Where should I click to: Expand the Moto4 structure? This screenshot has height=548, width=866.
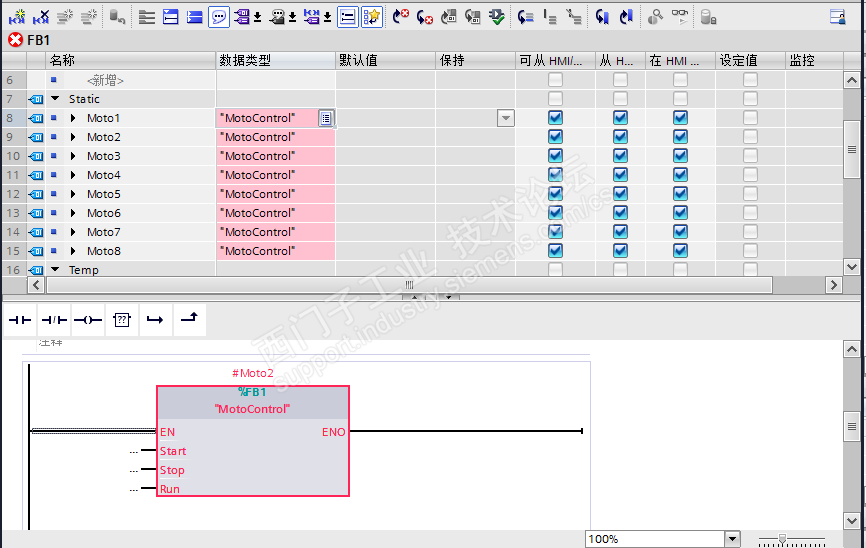[73, 175]
